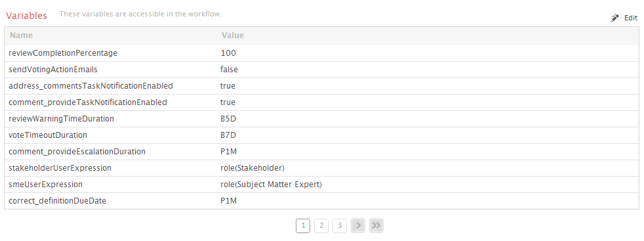The height and width of the screenshot is (241, 644).
Task: Select the reviewCompletionPercentage row
Action: [x=321, y=53]
